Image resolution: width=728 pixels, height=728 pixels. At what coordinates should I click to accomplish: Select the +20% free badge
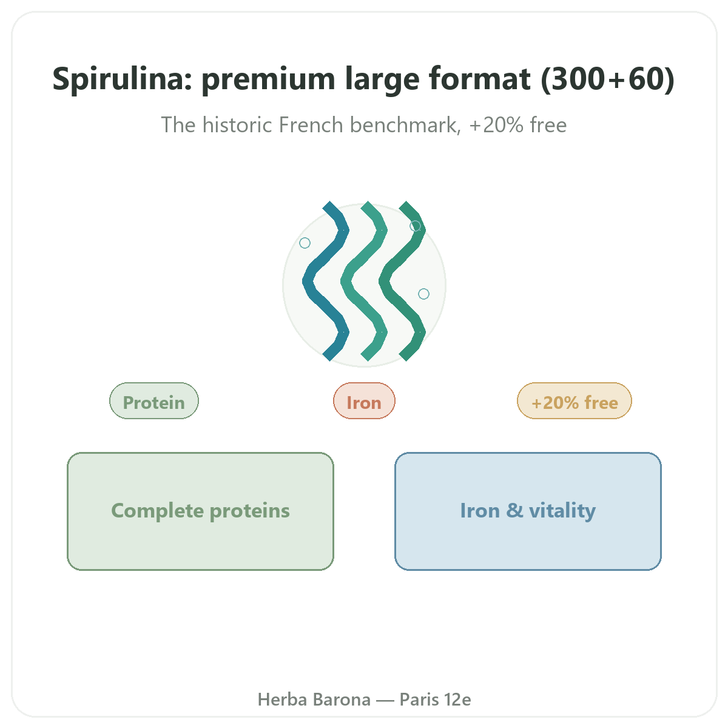point(575,401)
